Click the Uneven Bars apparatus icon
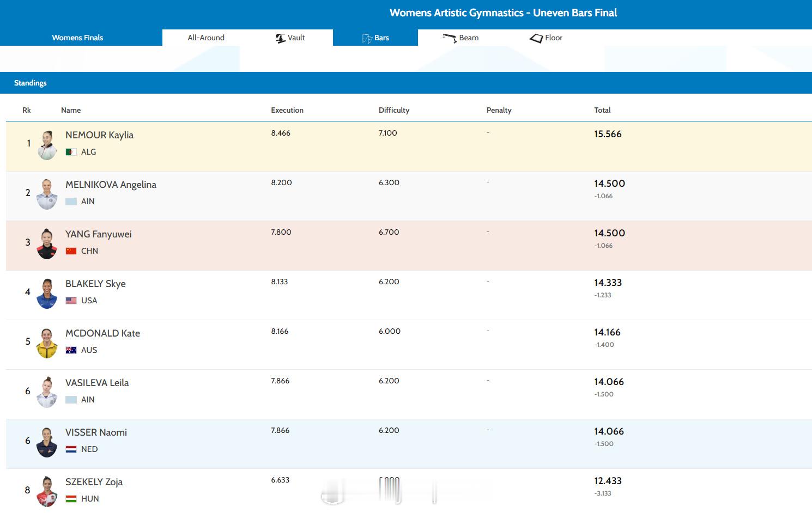 (367, 38)
